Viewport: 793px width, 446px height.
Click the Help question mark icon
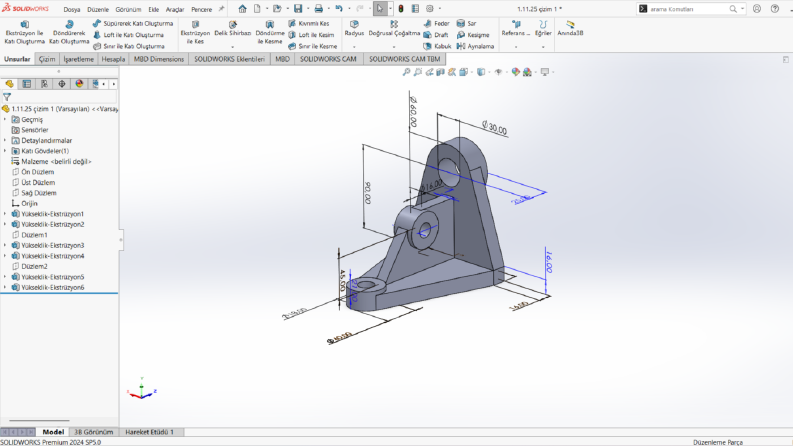[774, 9]
